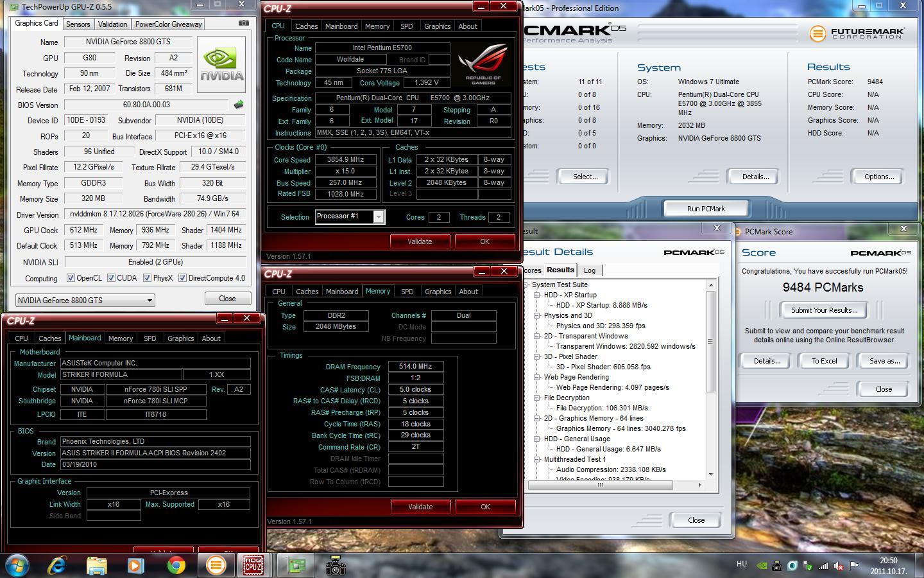Click the HU language indicator

coord(742,564)
